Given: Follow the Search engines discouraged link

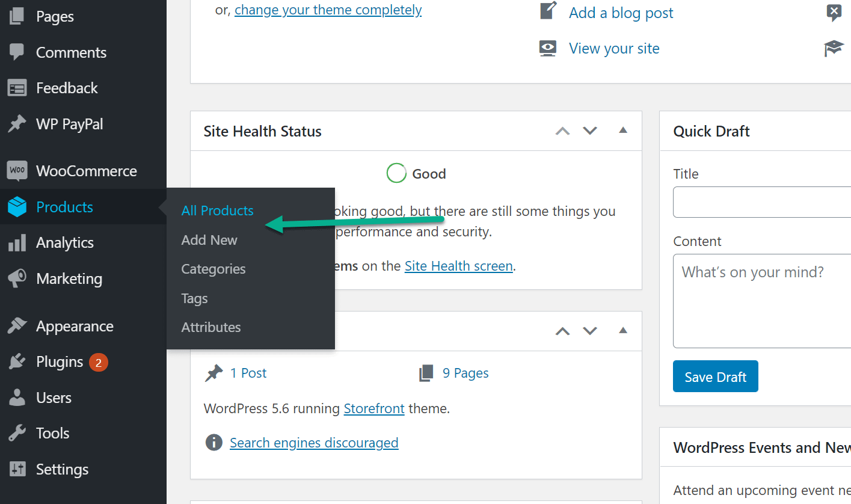Looking at the screenshot, I should [314, 443].
